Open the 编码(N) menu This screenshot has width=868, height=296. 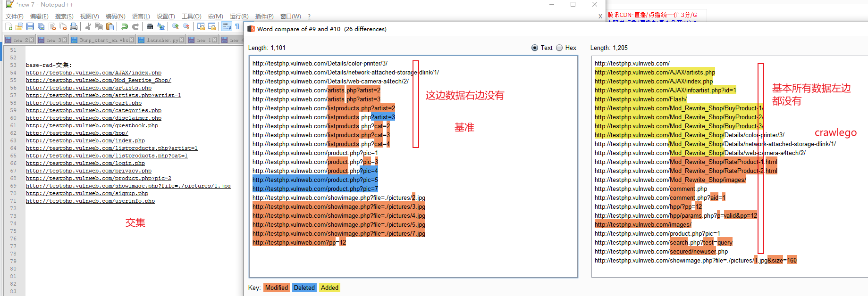click(115, 16)
